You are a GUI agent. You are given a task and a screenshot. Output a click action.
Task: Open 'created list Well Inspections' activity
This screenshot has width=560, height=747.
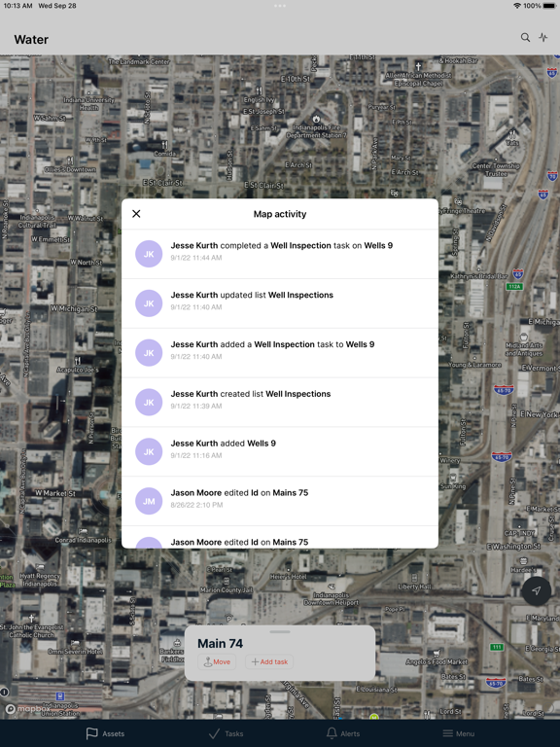coord(280,403)
